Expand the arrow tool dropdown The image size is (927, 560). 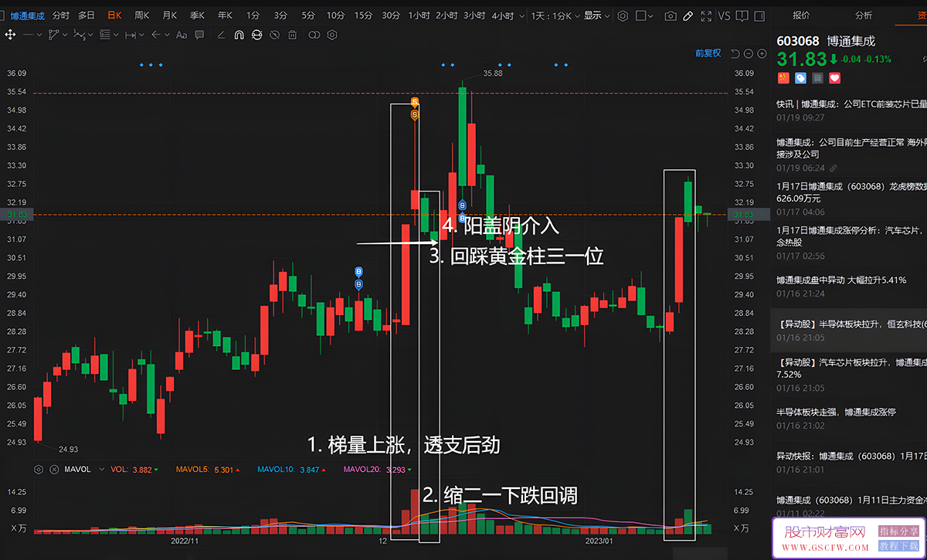(x=167, y=35)
